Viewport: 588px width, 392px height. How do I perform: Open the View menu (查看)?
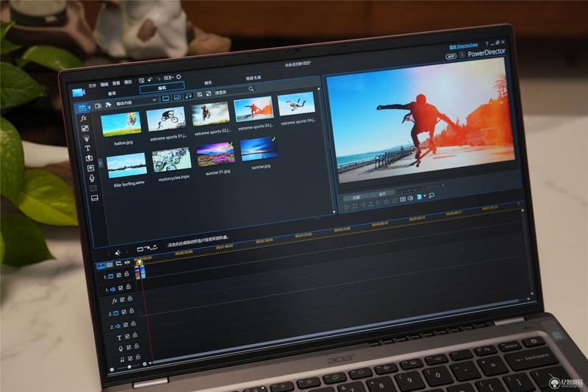click(x=116, y=83)
